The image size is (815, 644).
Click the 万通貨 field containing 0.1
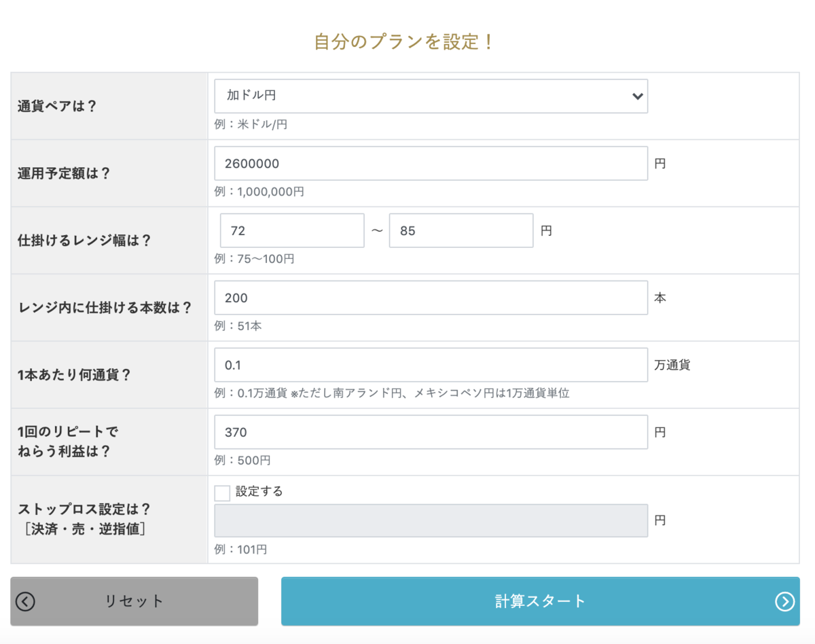point(431,365)
